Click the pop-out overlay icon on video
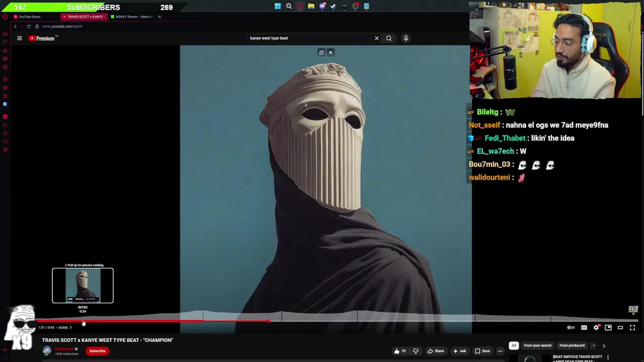The height and width of the screenshot is (362, 644). tap(321, 52)
